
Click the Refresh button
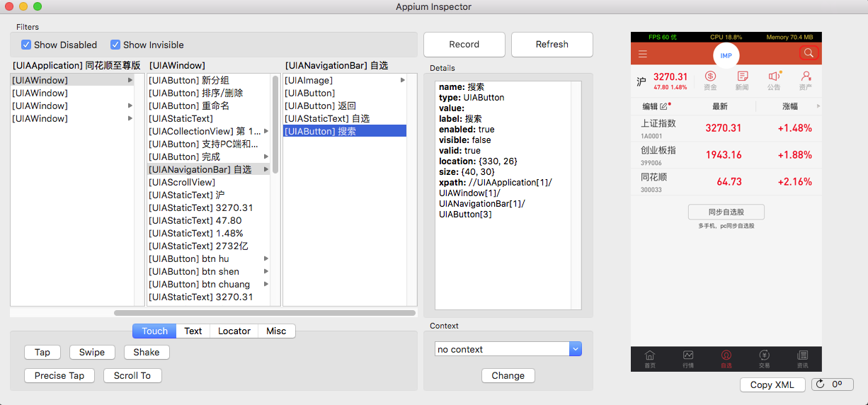click(x=552, y=44)
